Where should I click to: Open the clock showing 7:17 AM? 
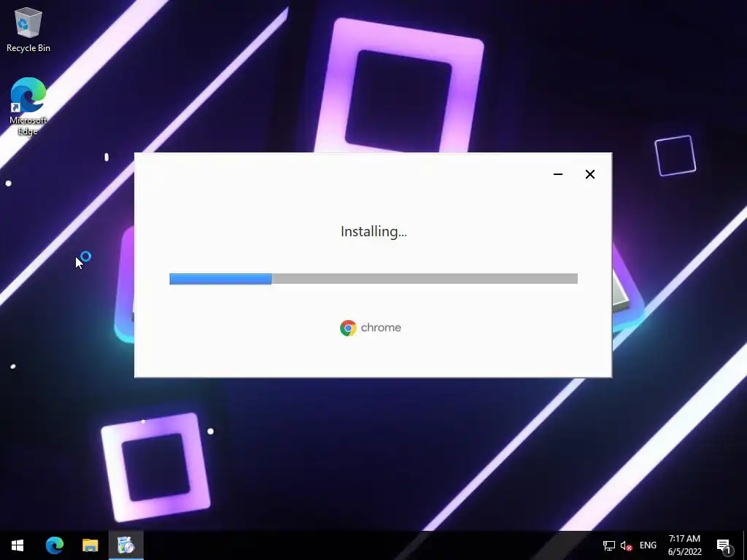tap(684, 545)
